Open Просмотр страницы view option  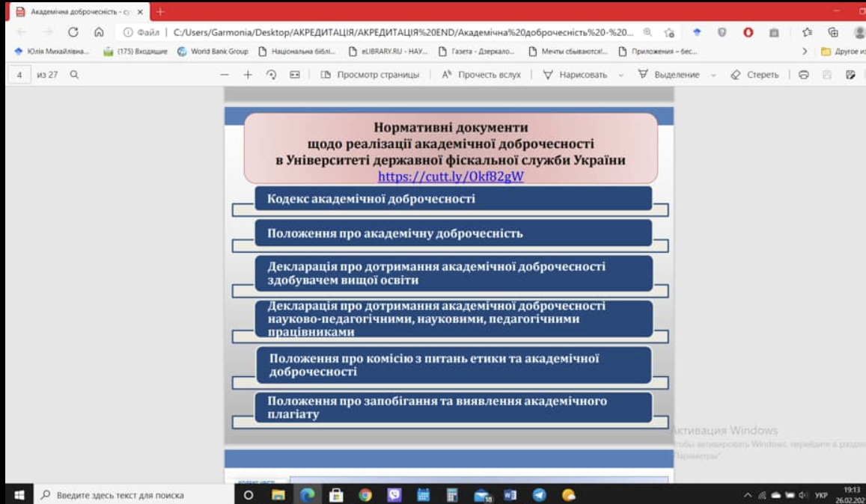click(370, 75)
